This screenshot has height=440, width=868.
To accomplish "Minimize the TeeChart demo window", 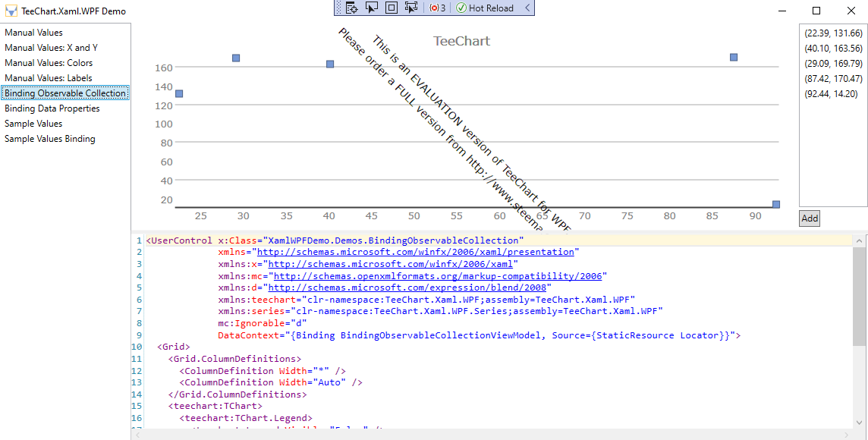I will (x=782, y=11).
